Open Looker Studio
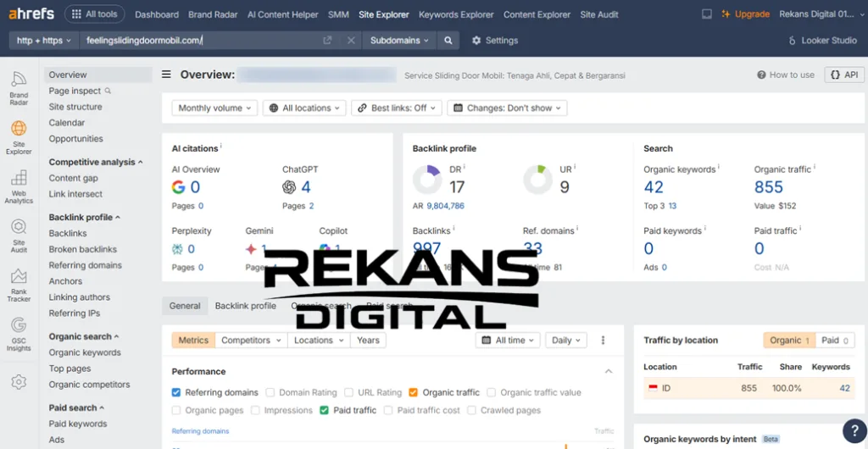868x449 pixels. pyautogui.click(x=822, y=41)
